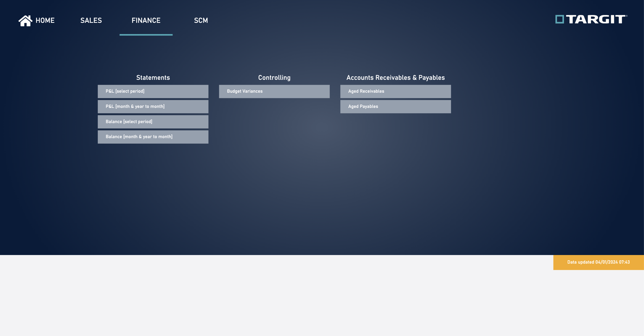View the Aged Payables report
The height and width of the screenshot is (336, 644).
point(395,107)
